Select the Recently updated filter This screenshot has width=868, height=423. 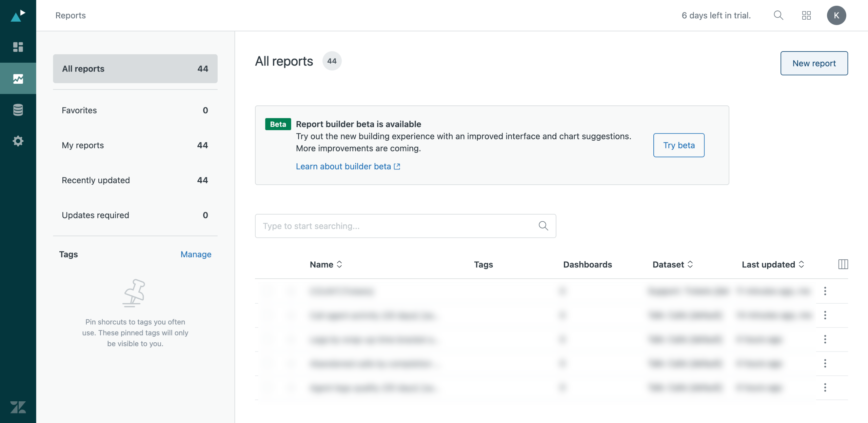[135, 180]
